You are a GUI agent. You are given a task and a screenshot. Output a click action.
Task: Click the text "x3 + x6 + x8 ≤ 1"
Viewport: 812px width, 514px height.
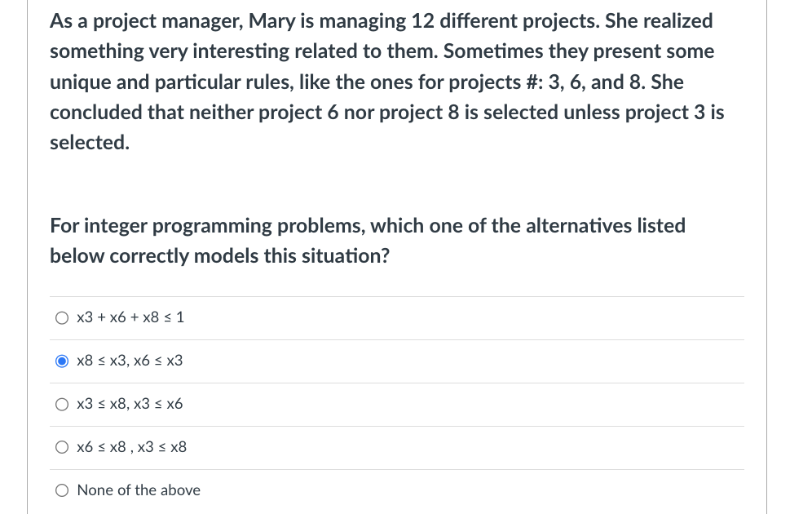tap(130, 317)
